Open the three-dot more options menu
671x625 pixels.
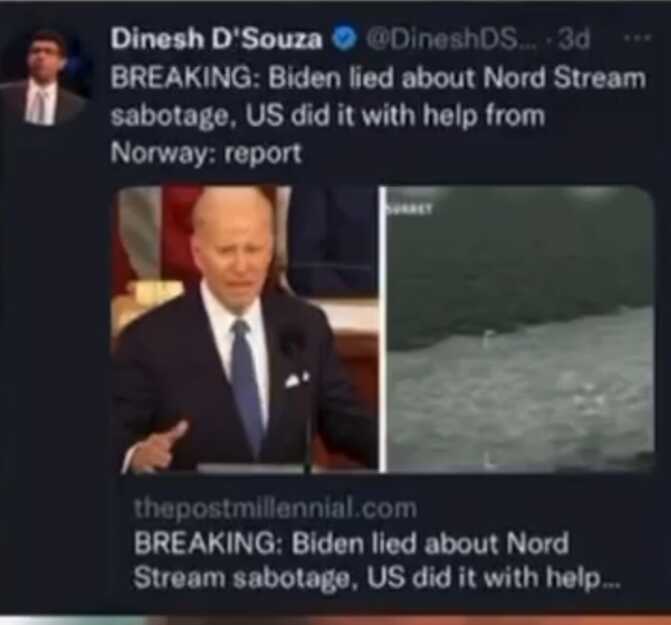[637, 38]
